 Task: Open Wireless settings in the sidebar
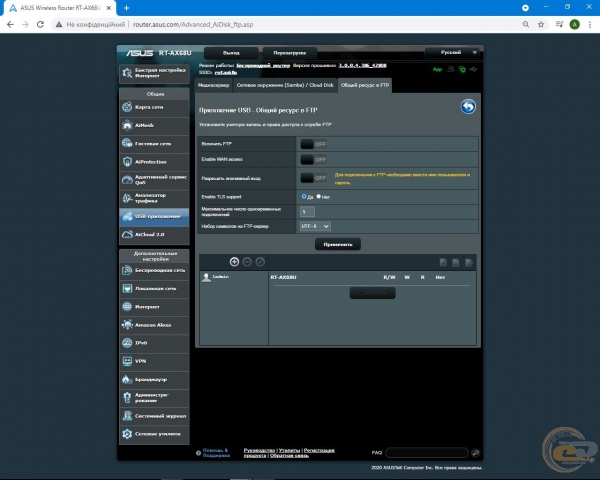(154, 270)
